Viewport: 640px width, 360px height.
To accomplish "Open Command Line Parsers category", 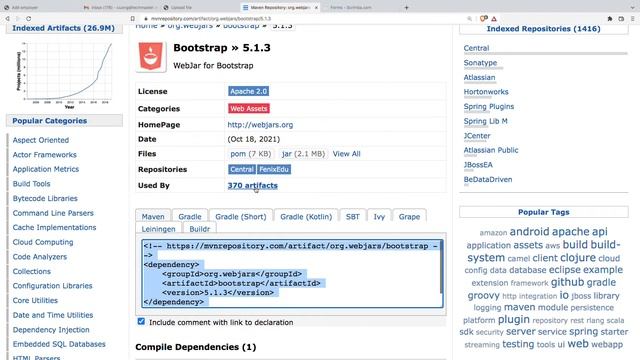I will point(53,213).
